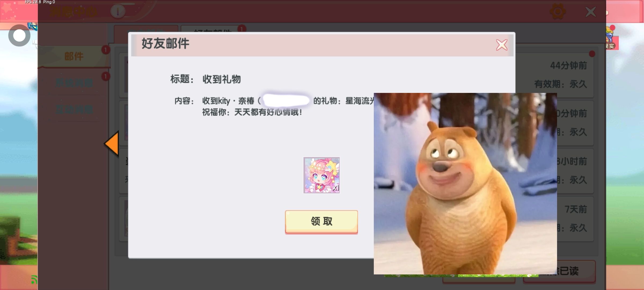Screen dimensions: 644x290
Task: Tap the floating screen record button
Action: coord(19,35)
